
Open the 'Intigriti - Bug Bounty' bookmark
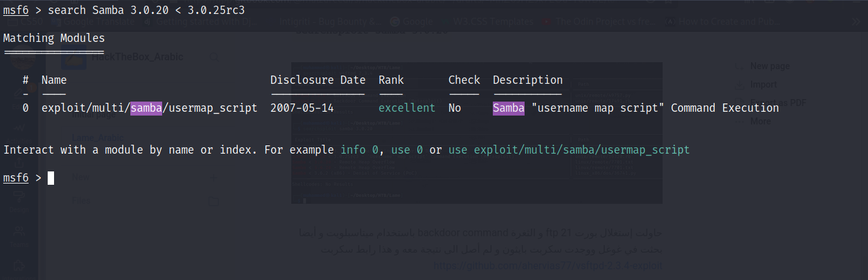[331, 22]
